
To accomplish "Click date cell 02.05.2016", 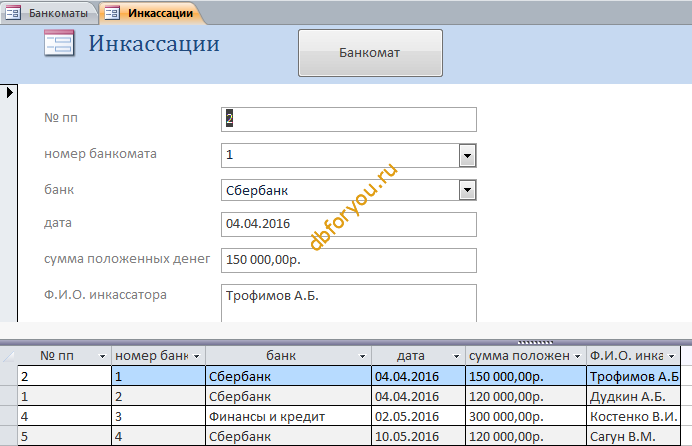I will pyautogui.click(x=418, y=416).
